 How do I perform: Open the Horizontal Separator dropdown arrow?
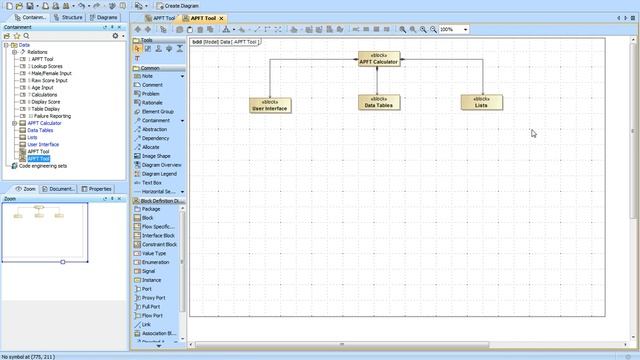(182, 192)
